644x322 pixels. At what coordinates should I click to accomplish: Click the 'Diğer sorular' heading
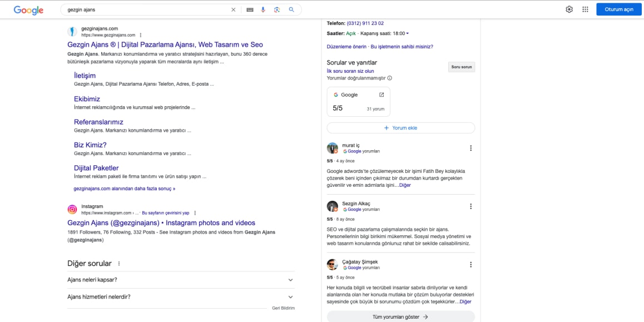[x=90, y=264]
